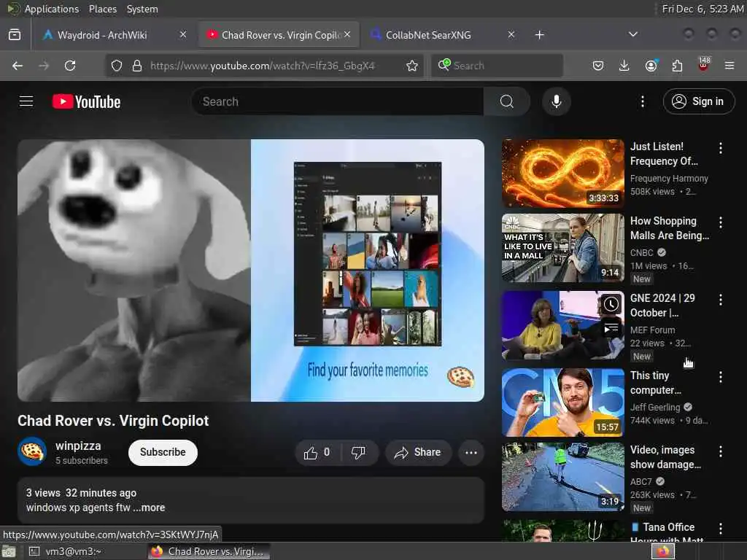This screenshot has height=560, width=747.
Task: Click the YouTube search magnifier button
Action: coord(507,101)
